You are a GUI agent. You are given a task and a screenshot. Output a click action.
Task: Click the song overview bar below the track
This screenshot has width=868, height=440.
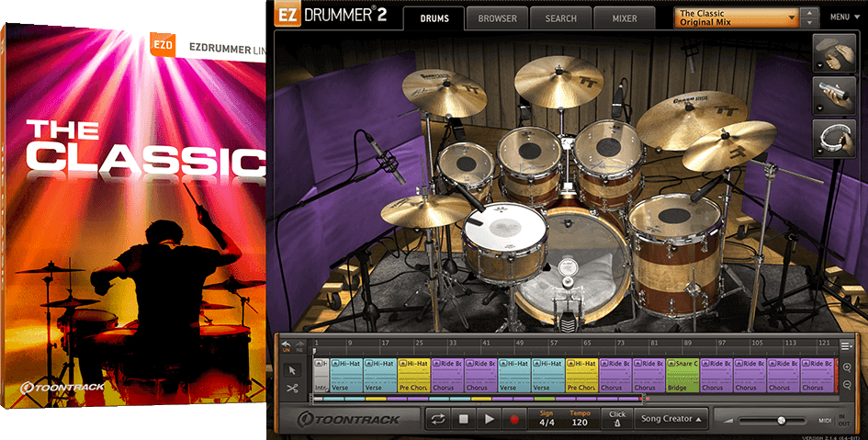click(480, 399)
